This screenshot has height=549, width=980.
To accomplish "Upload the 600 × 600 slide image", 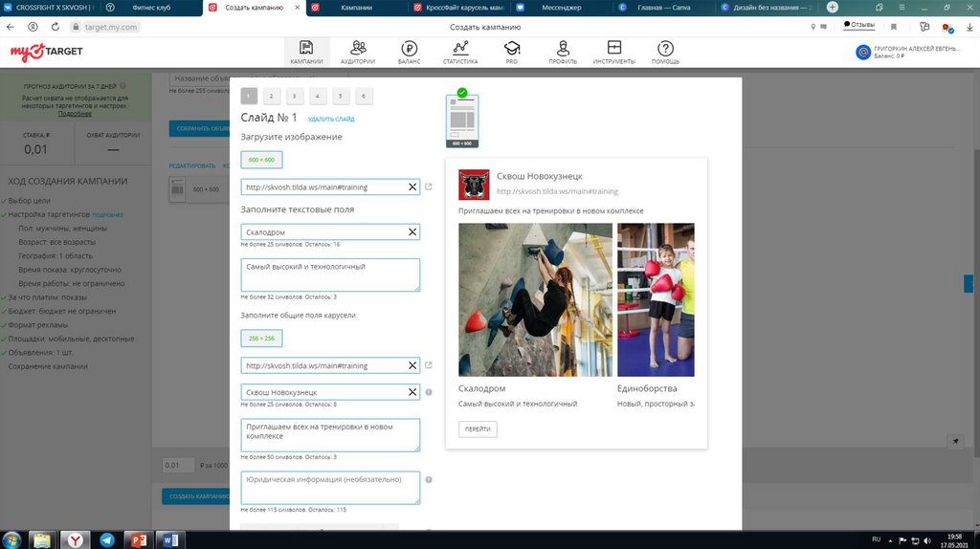I will (261, 160).
